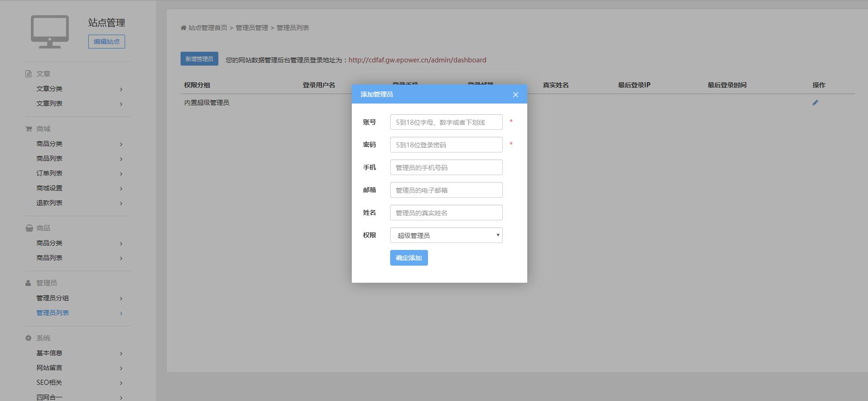Open the 权限 dropdown showing 超级管理员
The image size is (868, 401).
click(x=446, y=235)
